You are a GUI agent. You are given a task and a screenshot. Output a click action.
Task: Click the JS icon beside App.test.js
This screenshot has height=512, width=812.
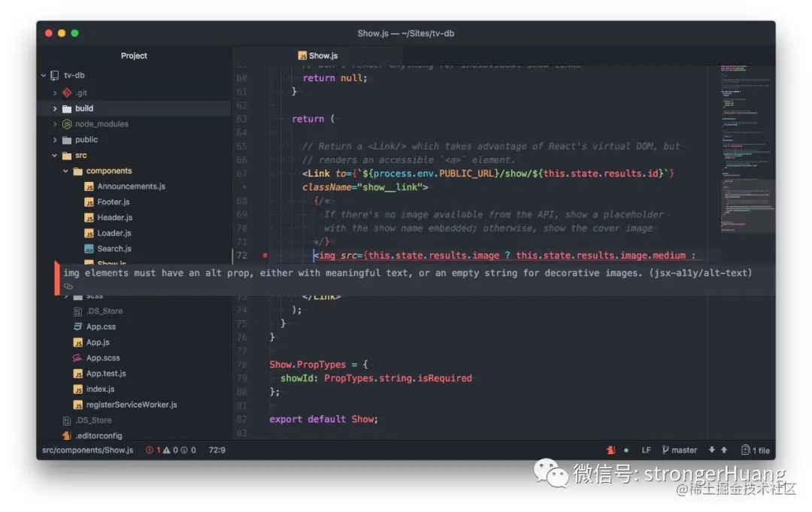77,373
